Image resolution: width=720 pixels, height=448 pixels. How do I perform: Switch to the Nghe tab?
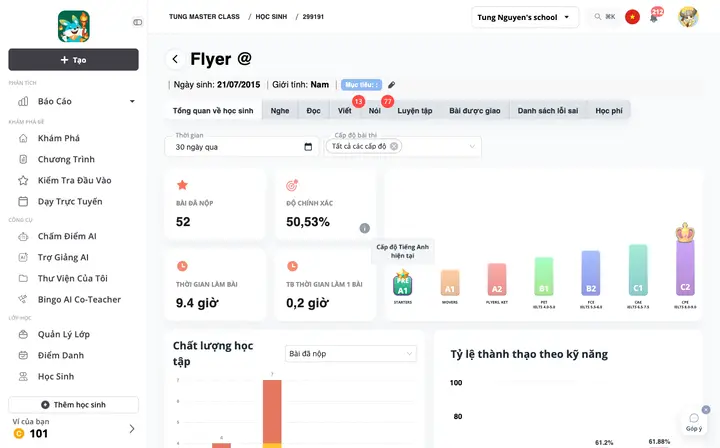(x=280, y=111)
